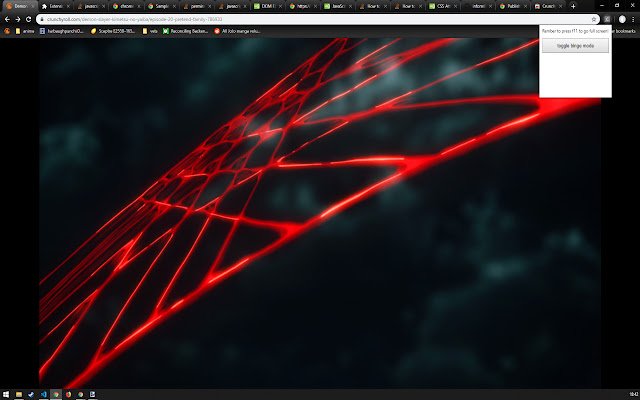Open the 'Reconciling Backen...' bookmark
This screenshot has width=640, height=400.
tap(185, 31)
